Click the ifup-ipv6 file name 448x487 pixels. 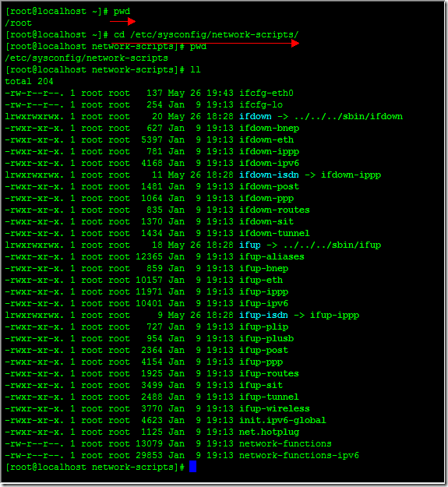[x=263, y=303]
